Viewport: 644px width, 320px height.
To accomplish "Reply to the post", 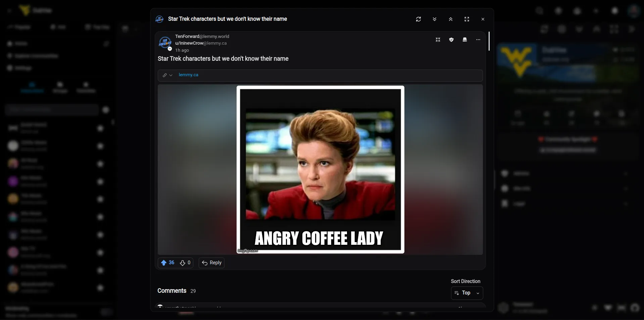I will 211,263.
